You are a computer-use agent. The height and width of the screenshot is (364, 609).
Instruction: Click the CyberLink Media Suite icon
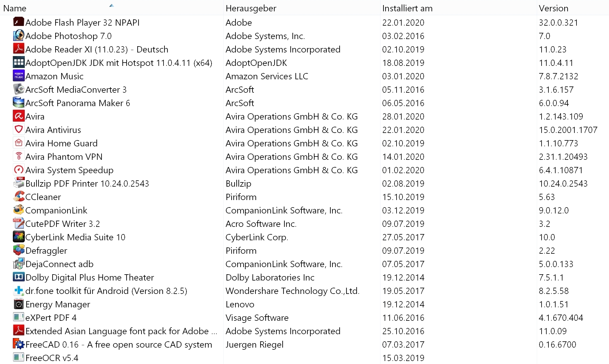[x=18, y=237]
